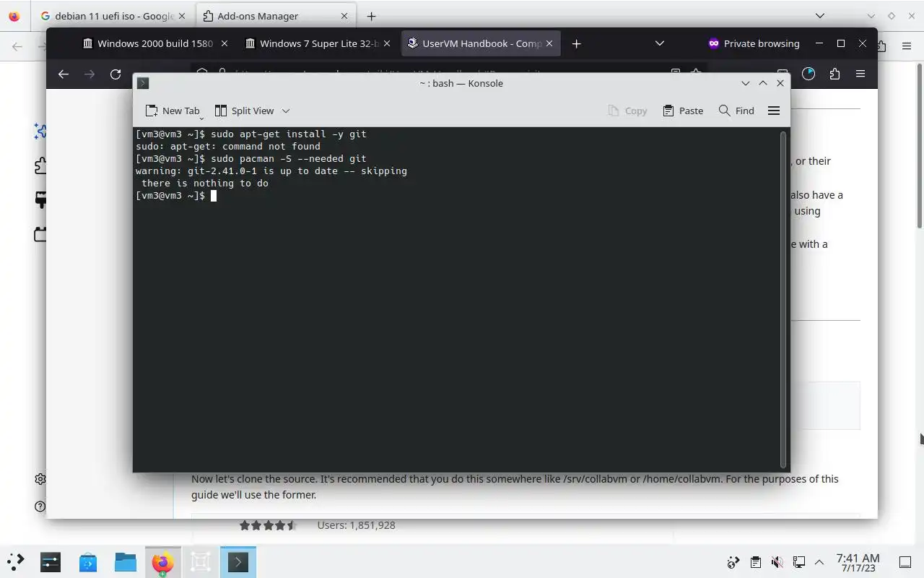Select the 'UserVM Handbook' tab
924x578 pixels.
pos(474,43)
